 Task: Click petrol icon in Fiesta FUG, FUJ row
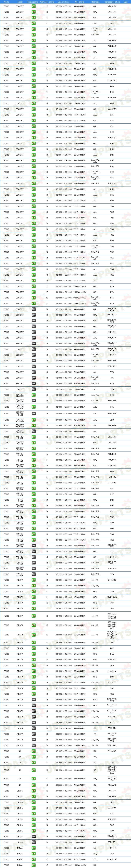[34, 660]
